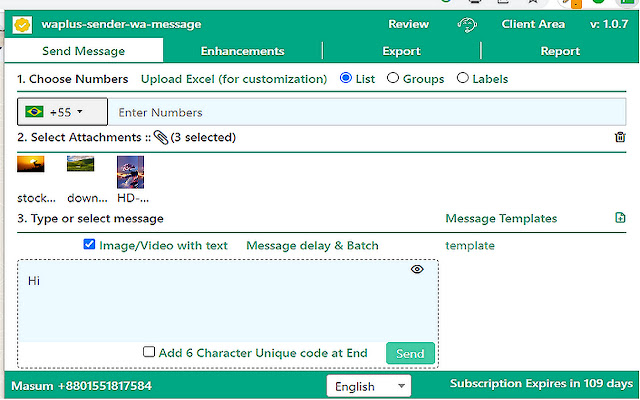
Task: Switch to the Report tab
Action: (560, 51)
